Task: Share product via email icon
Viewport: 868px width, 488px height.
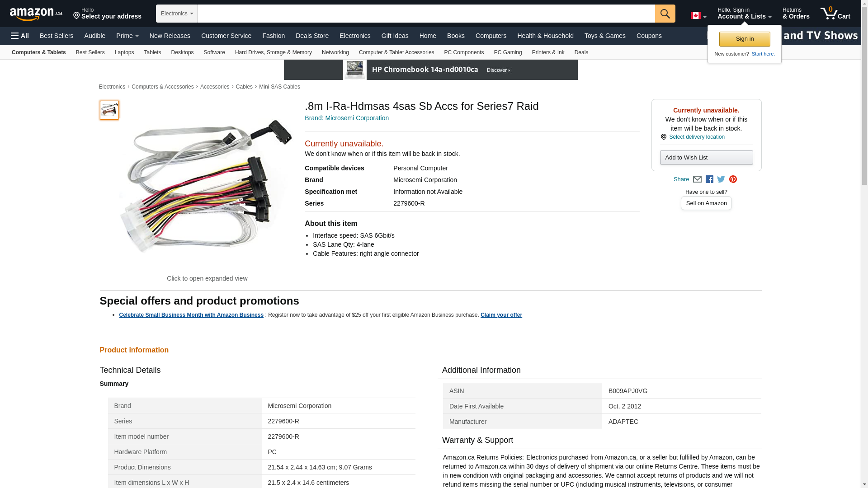Action: pyautogui.click(x=697, y=179)
